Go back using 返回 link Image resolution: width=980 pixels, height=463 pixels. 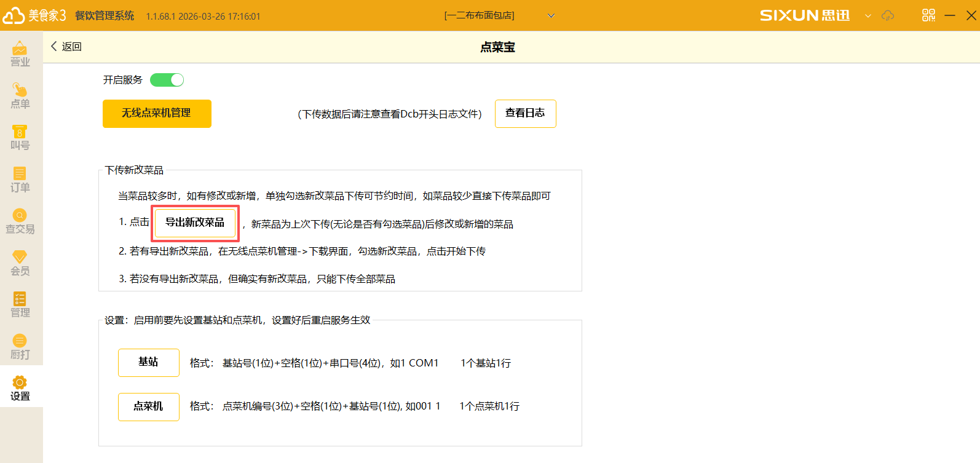tap(66, 47)
